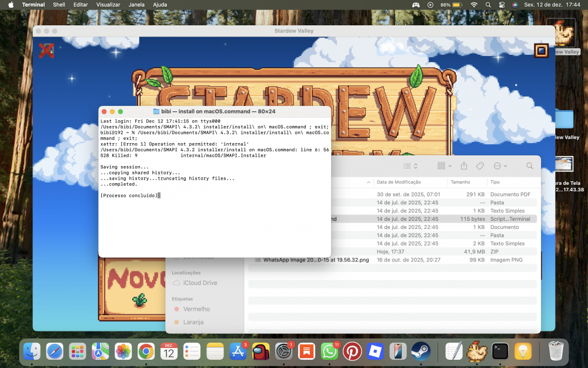Open Control Center in menu bar
This screenshot has width=588, height=368.
(501, 5)
